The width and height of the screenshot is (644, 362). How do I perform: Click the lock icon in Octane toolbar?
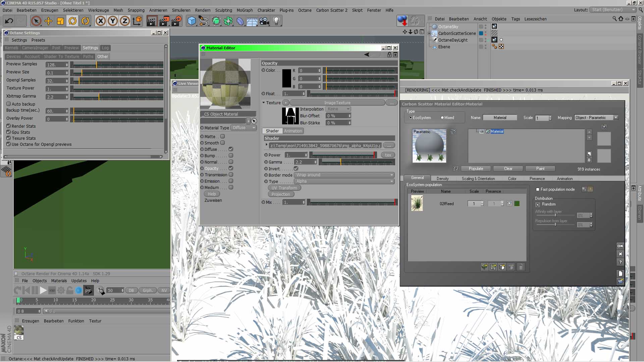pos(70,291)
